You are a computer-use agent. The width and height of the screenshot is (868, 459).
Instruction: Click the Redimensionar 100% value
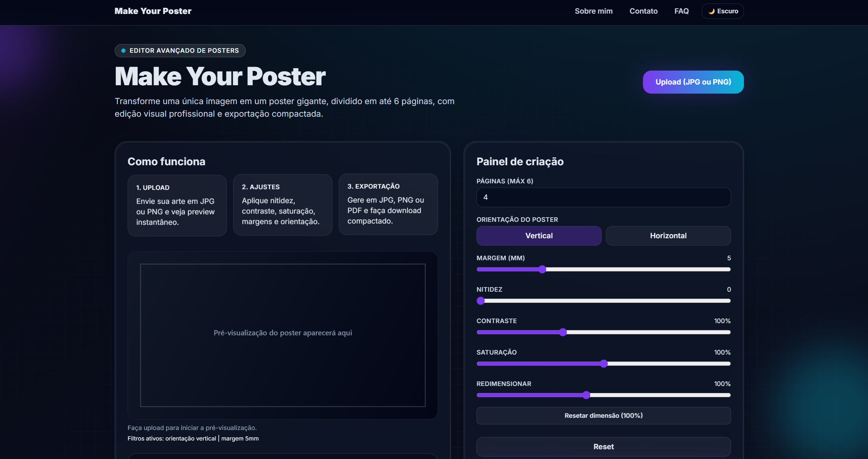722,384
